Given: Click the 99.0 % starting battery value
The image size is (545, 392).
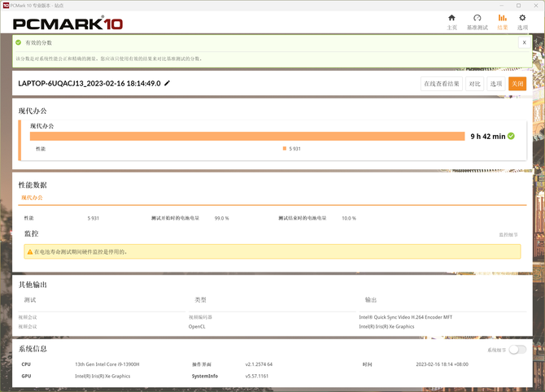Looking at the screenshot, I should 222,218.
